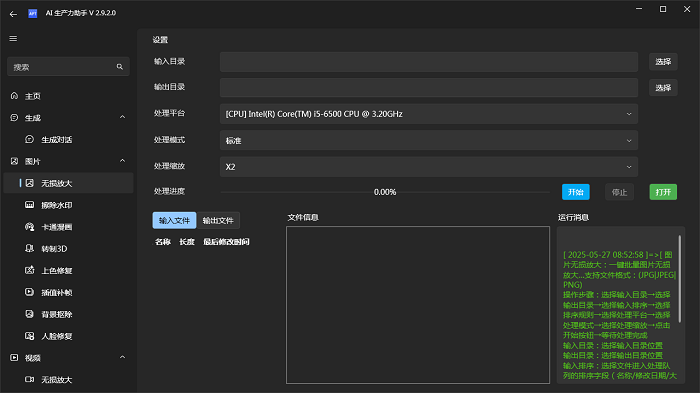Click the 运行消息 scrollbar
The height and width of the screenshot is (393, 700).
point(679,279)
